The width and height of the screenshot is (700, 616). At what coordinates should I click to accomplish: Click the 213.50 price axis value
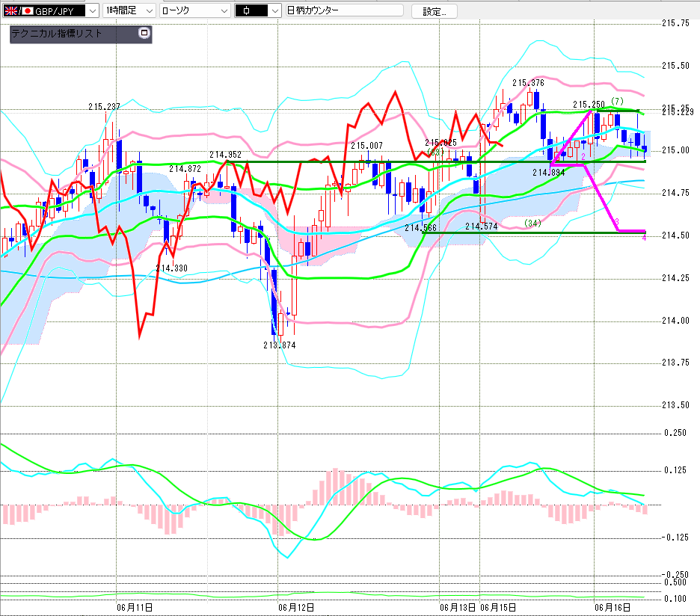675,405
